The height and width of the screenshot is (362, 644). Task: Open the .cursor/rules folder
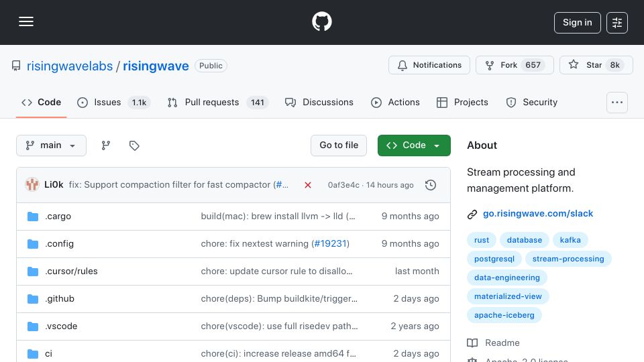72,271
